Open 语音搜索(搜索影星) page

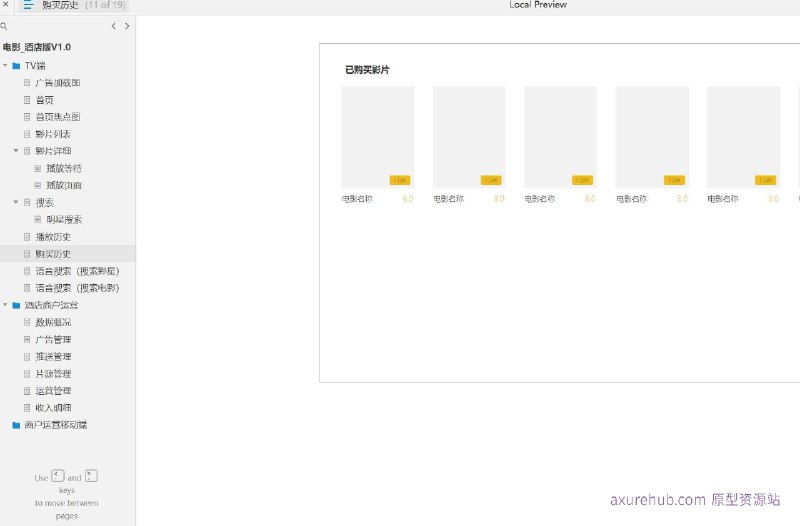(x=77, y=271)
